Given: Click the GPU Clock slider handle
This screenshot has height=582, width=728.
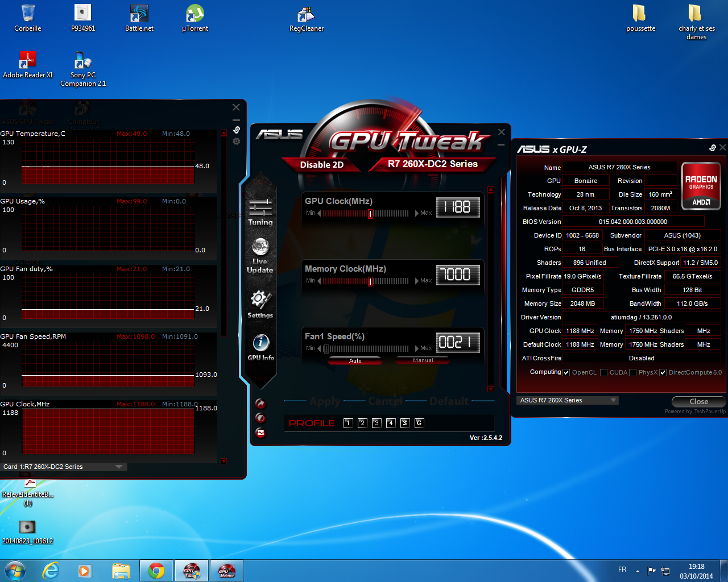Looking at the screenshot, I should coord(371,214).
